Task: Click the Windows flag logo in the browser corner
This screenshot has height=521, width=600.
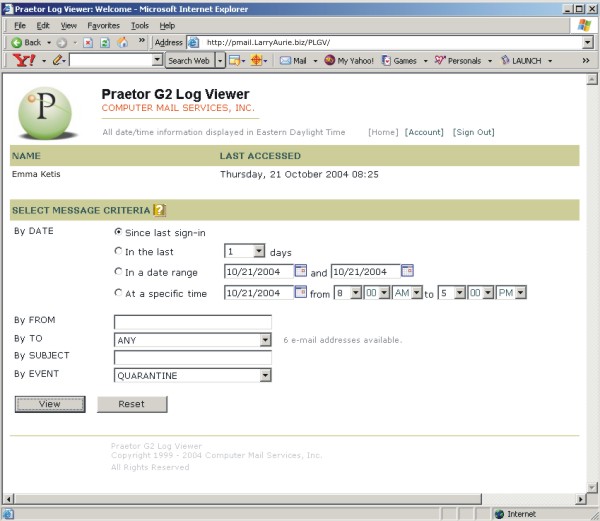Action: point(584,25)
